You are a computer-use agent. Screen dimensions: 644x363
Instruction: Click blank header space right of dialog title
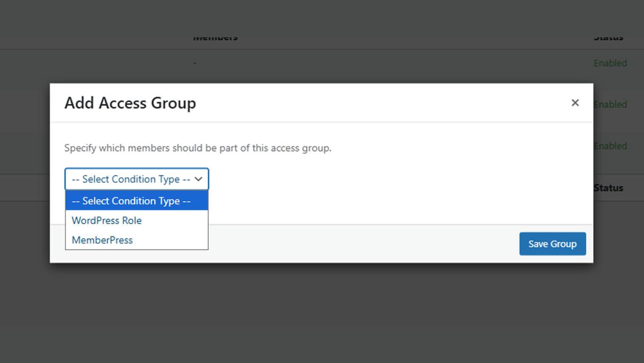[x=377, y=103]
